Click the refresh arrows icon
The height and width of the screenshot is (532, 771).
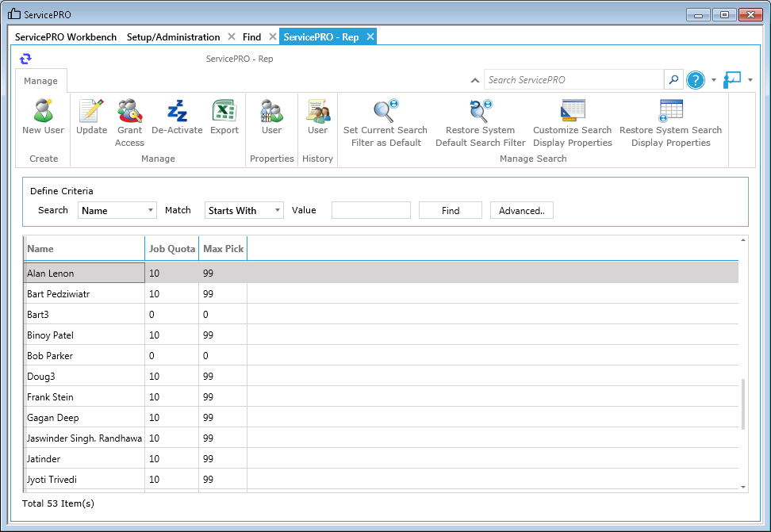point(25,59)
